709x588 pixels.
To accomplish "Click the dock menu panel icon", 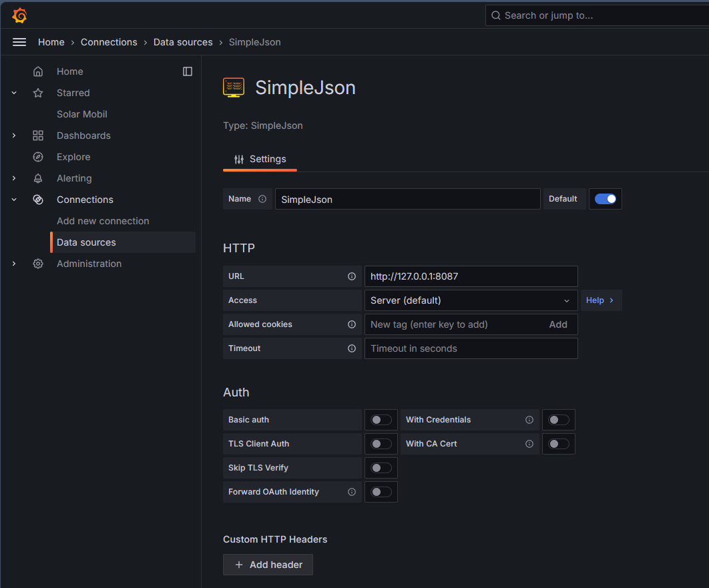I will [188, 71].
